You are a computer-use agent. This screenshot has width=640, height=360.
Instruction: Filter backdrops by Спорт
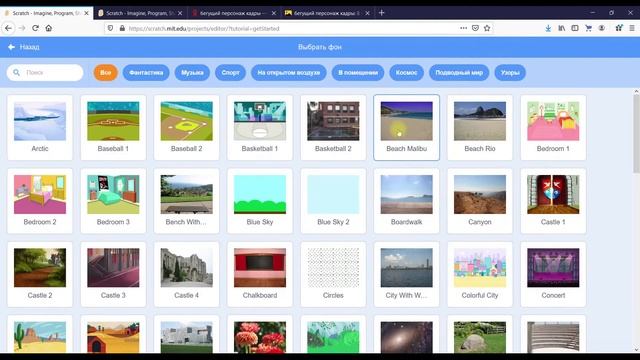point(231,73)
